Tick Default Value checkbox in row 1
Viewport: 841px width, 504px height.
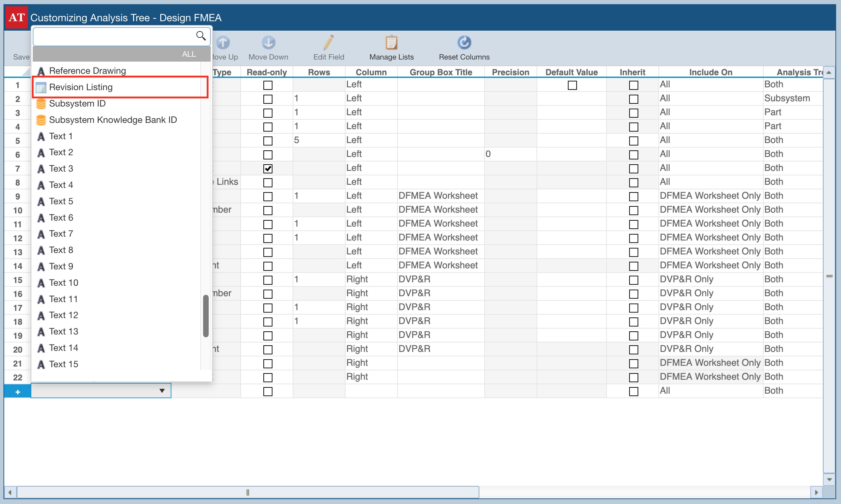[x=572, y=85]
